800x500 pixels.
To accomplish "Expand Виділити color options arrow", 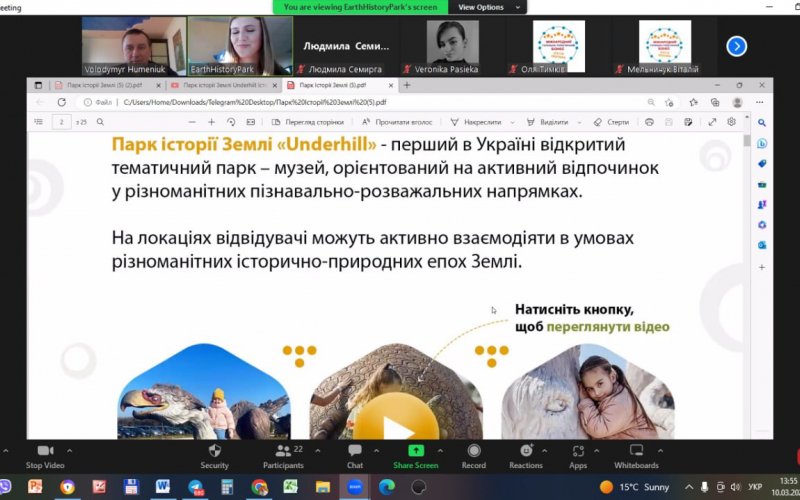I will (x=579, y=122).
